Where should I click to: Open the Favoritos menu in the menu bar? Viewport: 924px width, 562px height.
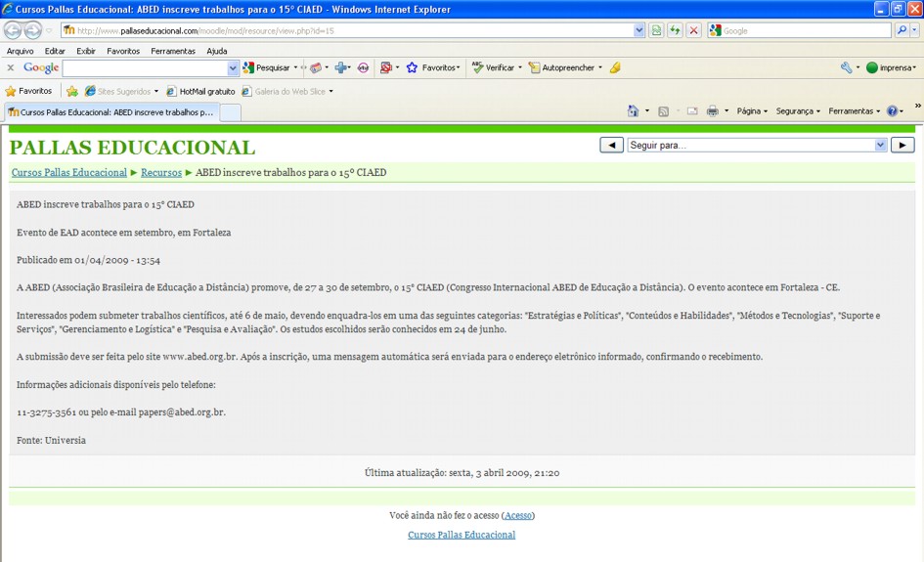point(123,51)
